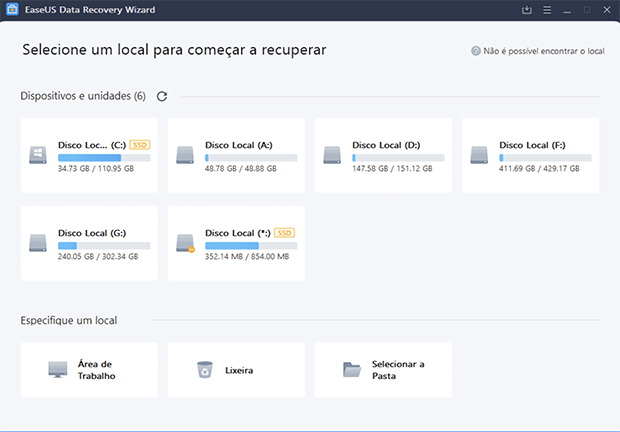Click the SSD badge on drive C:

140,145
